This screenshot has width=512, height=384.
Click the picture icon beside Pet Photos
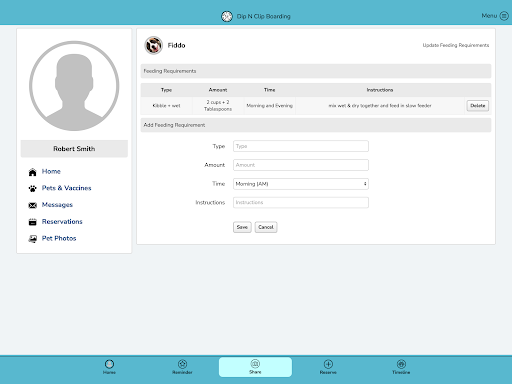pyautogui.click(x=32, y=239)
